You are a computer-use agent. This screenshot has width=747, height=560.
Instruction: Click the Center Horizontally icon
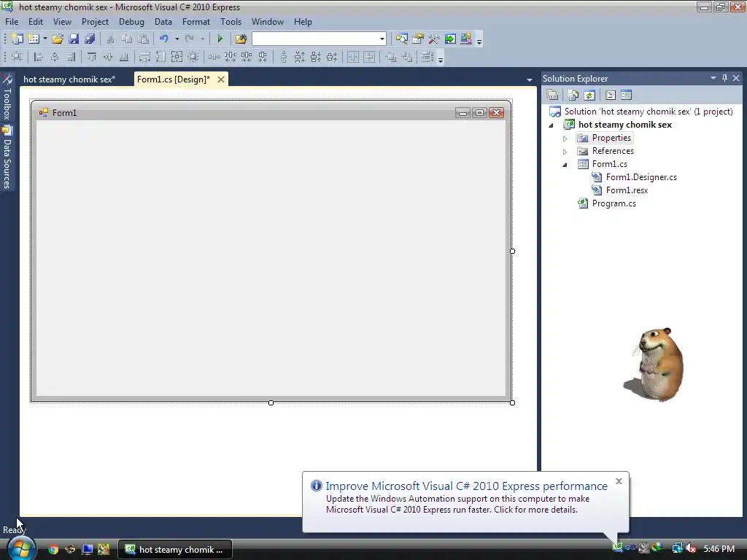click(x=353, y=57)
